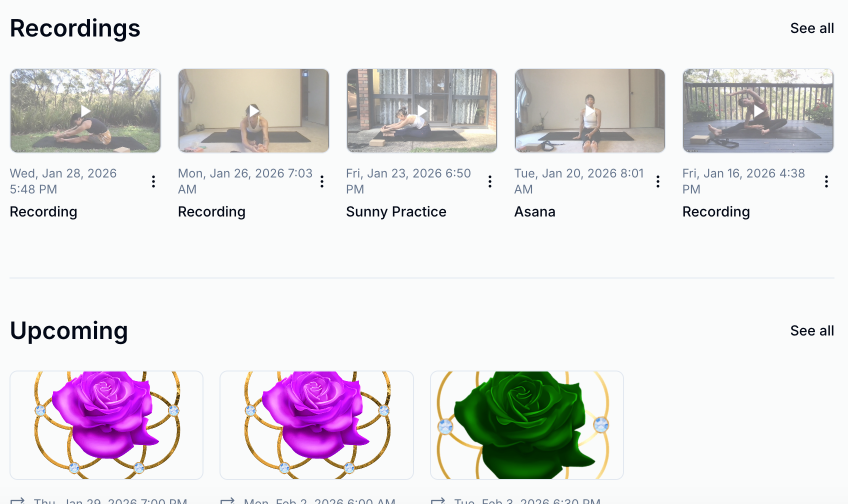See all Recordings
This screenshot has height=504, width=848.
812,28
